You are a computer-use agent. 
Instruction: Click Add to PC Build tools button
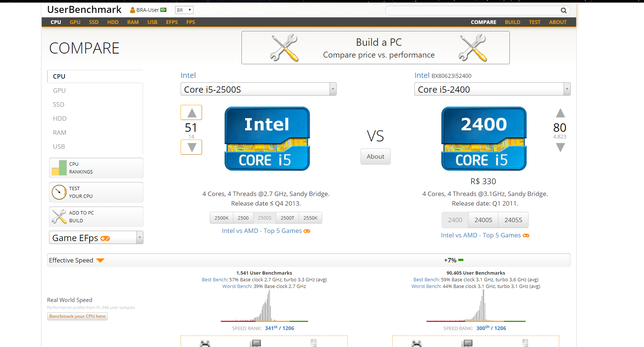(x=96, y=217)
